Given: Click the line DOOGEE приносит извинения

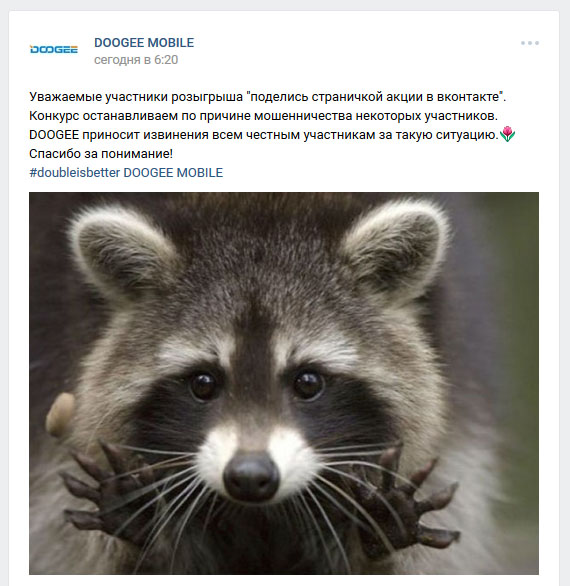Looking at the screenshot, I should pos(264,135).
